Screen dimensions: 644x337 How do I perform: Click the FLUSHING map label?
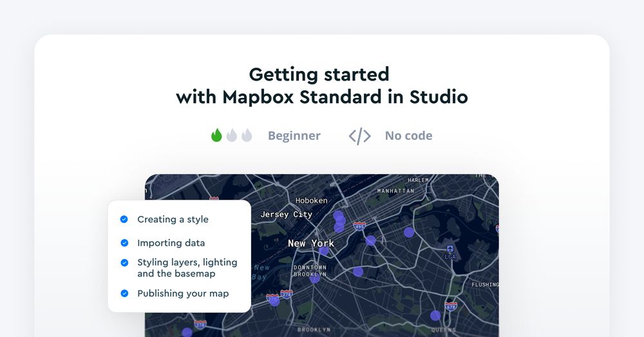[485, 284]
